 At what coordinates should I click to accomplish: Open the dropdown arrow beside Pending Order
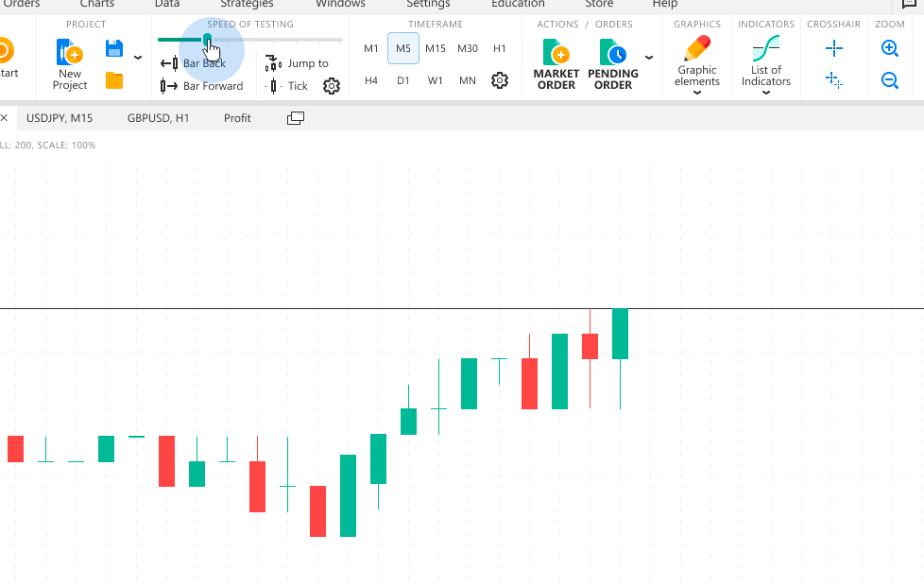coord(649,58)
